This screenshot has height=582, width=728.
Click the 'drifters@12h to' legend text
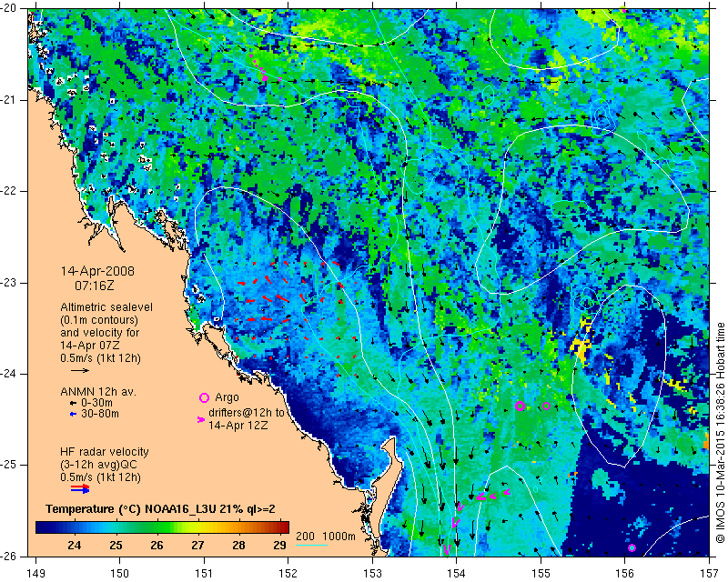(246, 412)
